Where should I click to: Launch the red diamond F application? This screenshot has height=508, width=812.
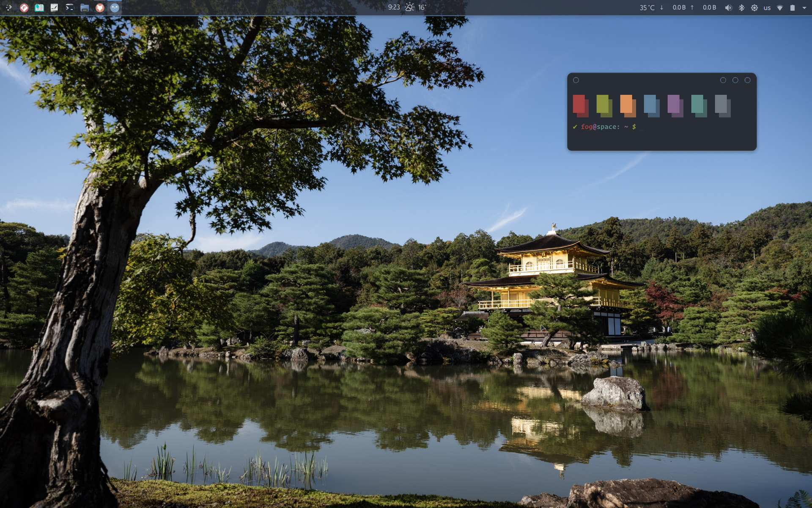click(x=24, y=8)
